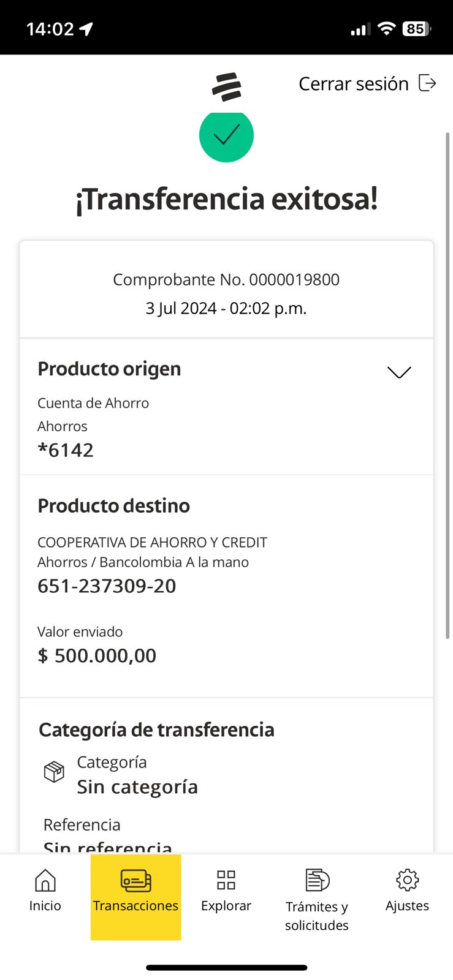The image size is (453, 980).
Task: Tap the Transacciones card icon
Action: 135,881
